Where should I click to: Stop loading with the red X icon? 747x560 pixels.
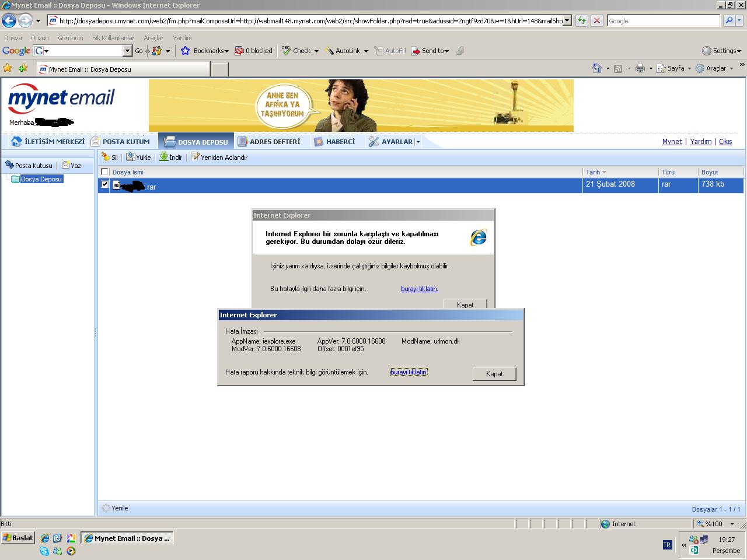click(596, 20)
